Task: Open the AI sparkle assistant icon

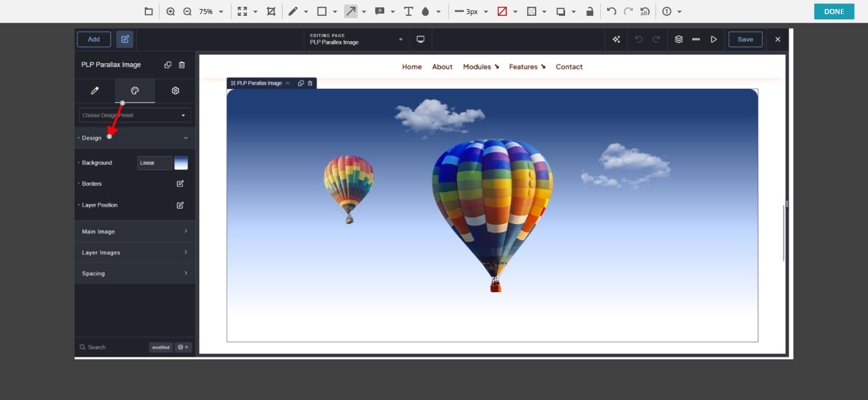Action: [x=616, y=39]
